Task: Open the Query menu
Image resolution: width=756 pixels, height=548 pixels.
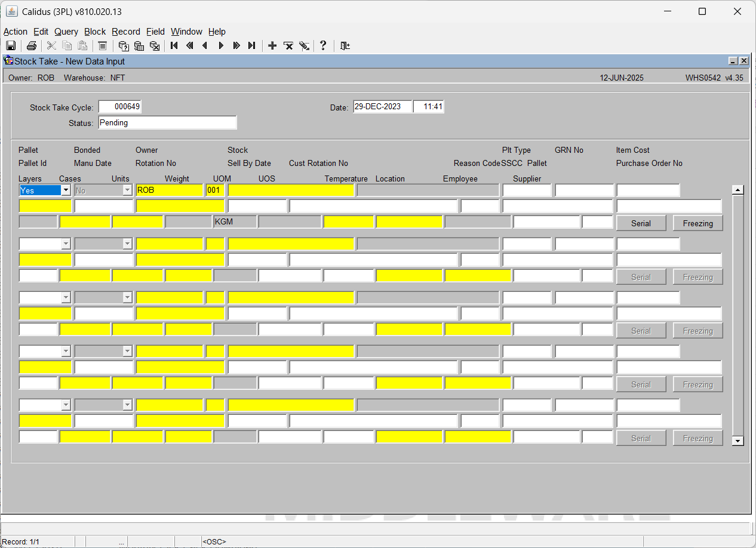Action: (66, 32)
